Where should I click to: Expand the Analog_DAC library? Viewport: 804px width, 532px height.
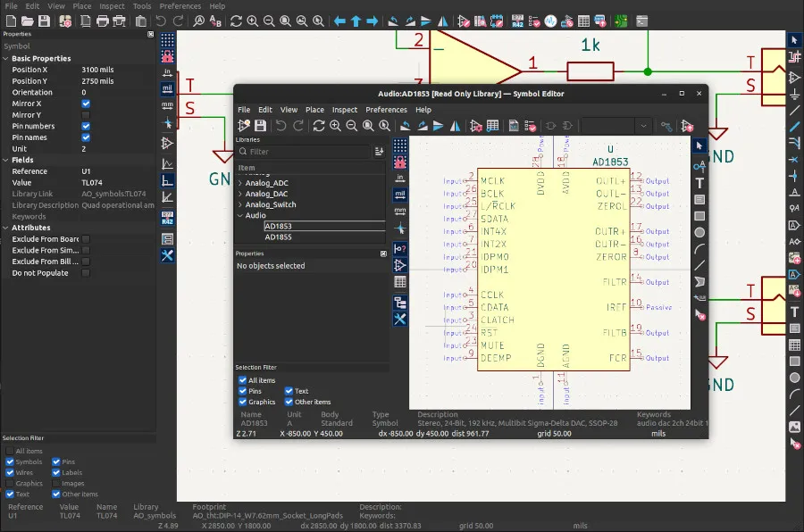[x=239, y=194]
